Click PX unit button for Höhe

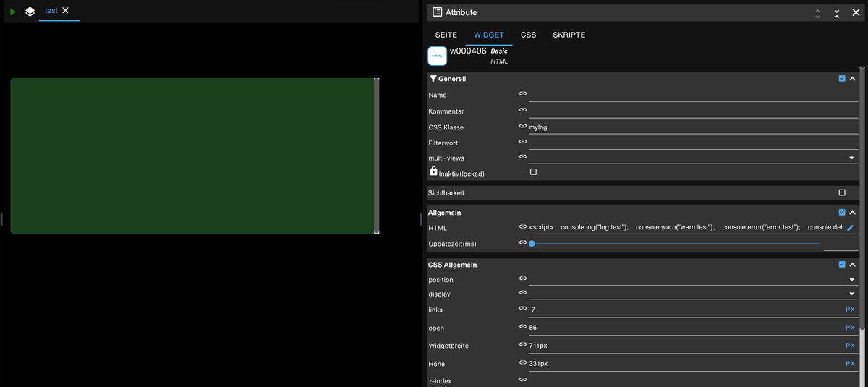pos(850,363)
